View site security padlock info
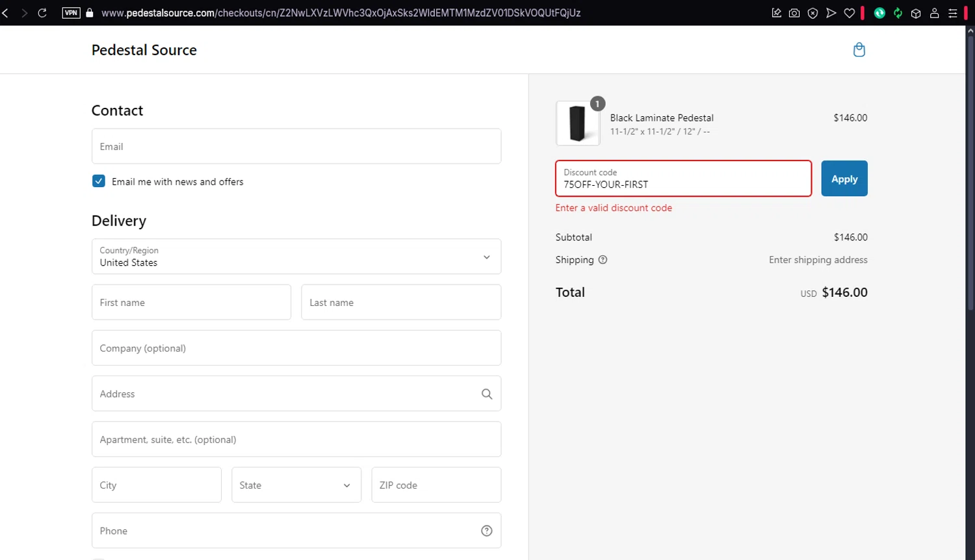Screen dimensions: 975x560 (x=90, y=13)
